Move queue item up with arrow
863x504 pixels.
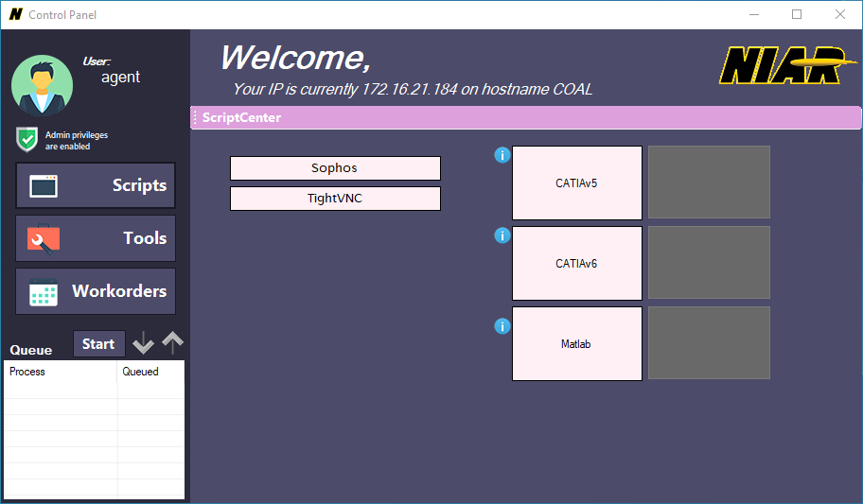(x=172, y=342)
